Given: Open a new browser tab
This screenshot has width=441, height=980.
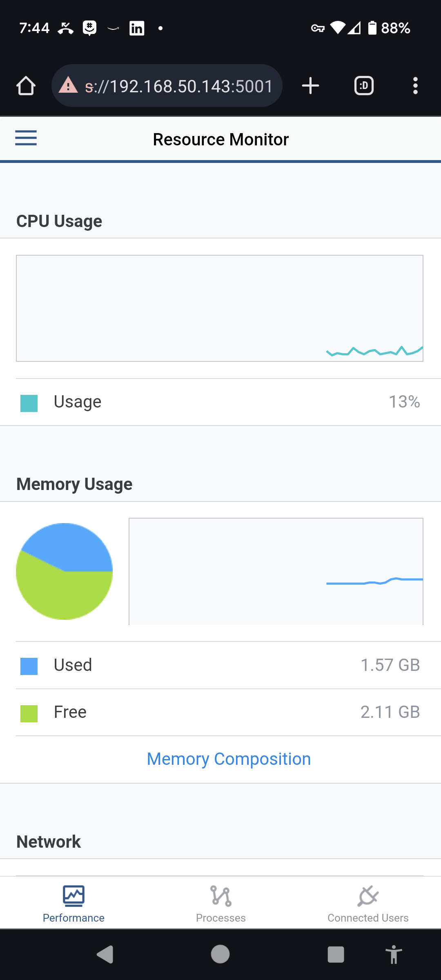Looking at the screenshot, I should tap(310, 86).
